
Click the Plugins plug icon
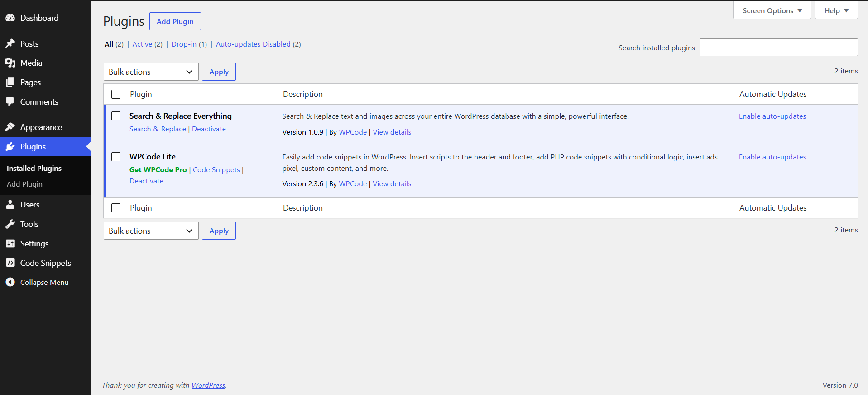tap(10, 147)
